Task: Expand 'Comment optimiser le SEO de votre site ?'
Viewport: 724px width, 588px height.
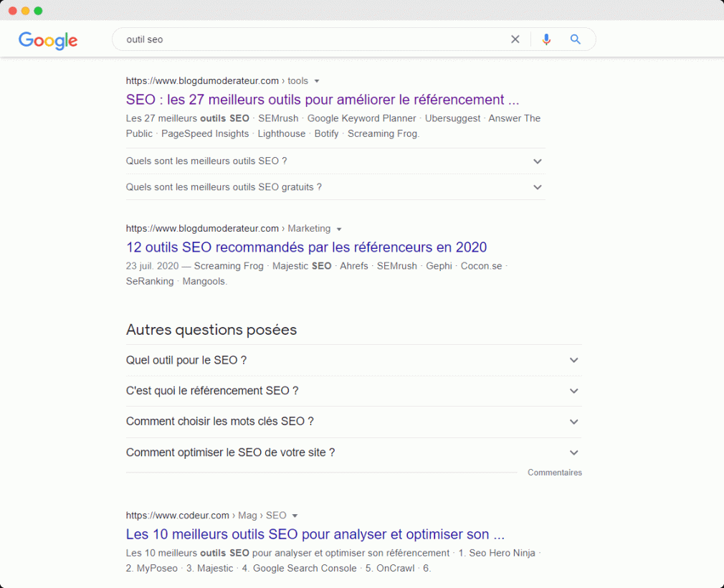Action: point(353,452)
